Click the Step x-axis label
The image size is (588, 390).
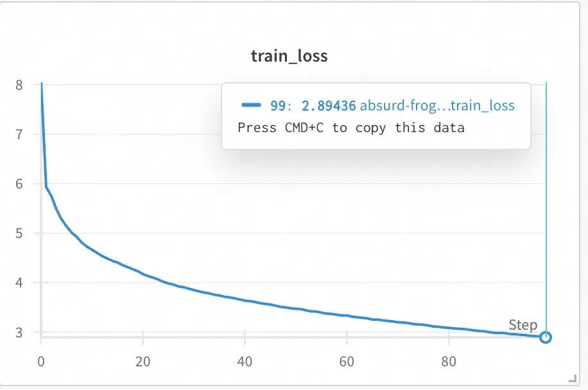(x=523, y=325)
